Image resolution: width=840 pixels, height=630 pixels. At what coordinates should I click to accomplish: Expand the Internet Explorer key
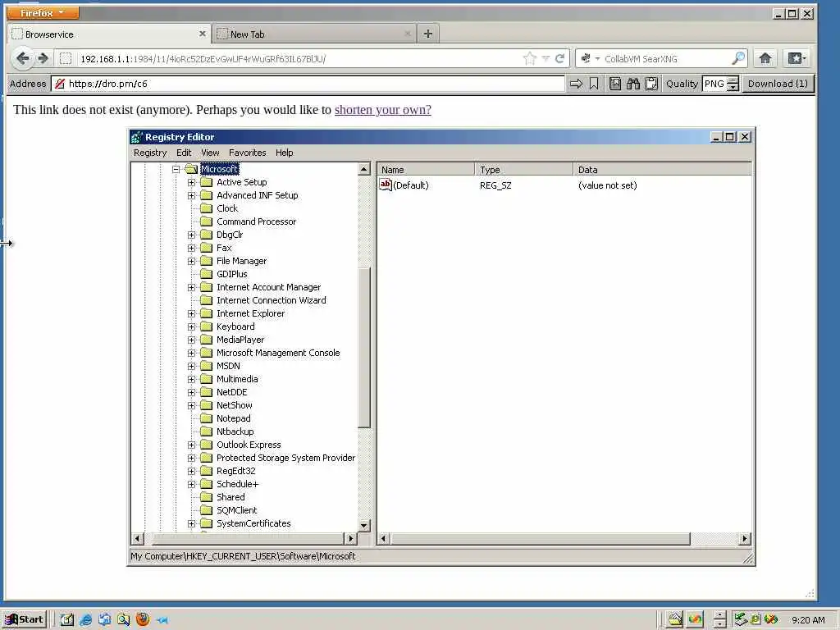coord(191,314)
